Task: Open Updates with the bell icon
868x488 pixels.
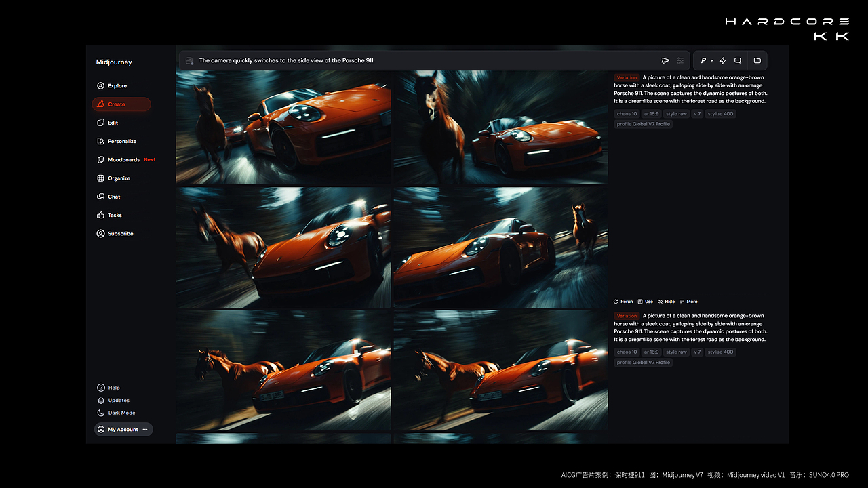Action: click(113, 401)
